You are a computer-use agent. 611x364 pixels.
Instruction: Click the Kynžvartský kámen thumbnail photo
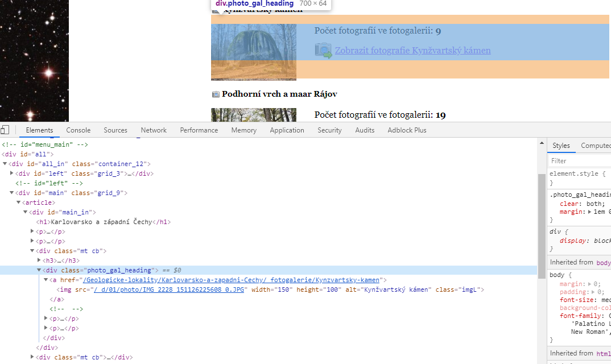pyautogui.click(x=254, y=52)
